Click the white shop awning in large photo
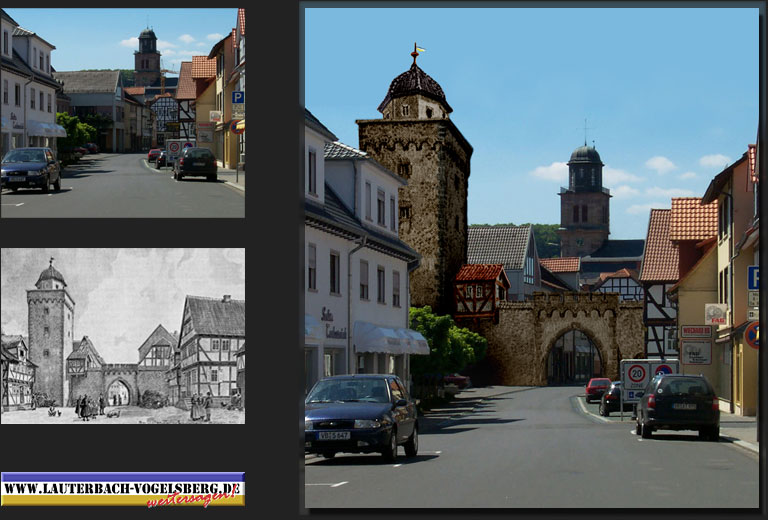 388,340
